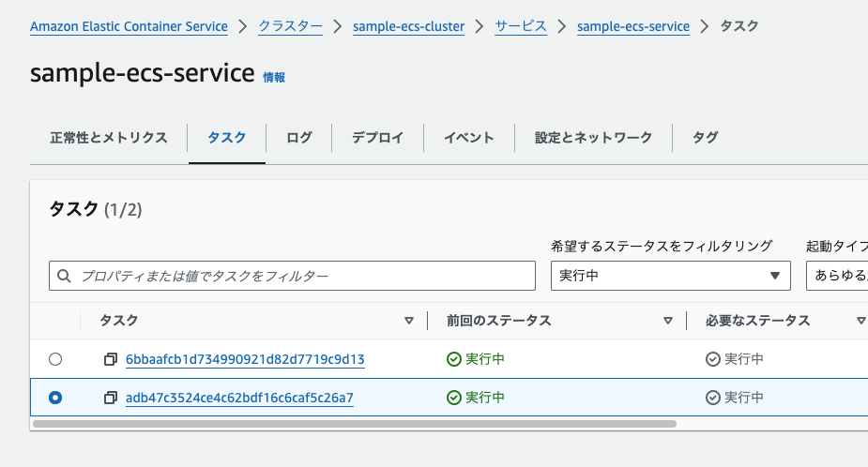Click the タスク (1/2) panel heading
Viewport: 868px width, 467px height.
[x=96, y=209]
